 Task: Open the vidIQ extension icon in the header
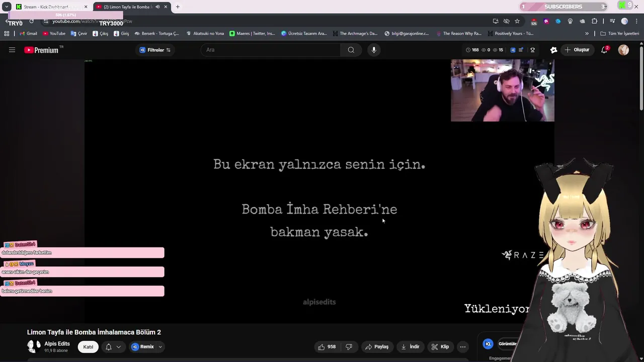coord(513,50)
